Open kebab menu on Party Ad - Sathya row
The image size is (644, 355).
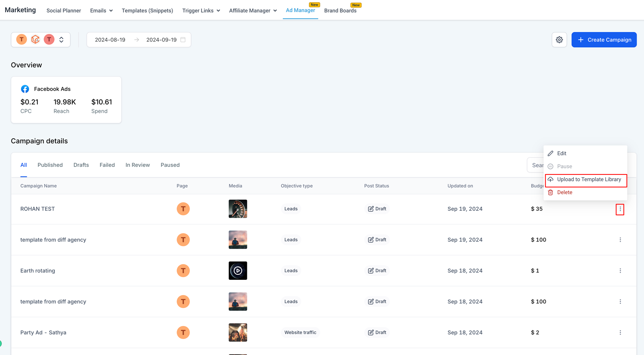point(620,332)
